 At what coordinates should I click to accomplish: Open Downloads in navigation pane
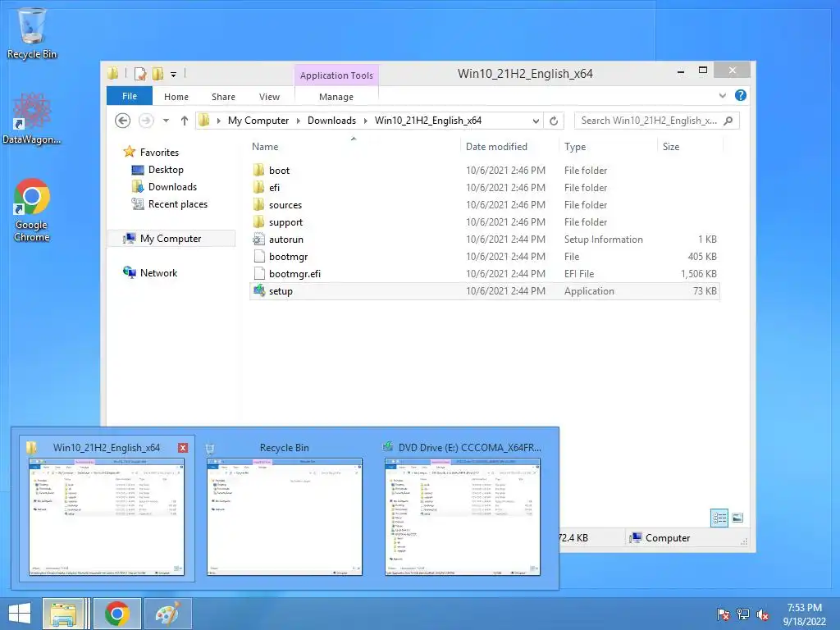click(x=172, y=187)
